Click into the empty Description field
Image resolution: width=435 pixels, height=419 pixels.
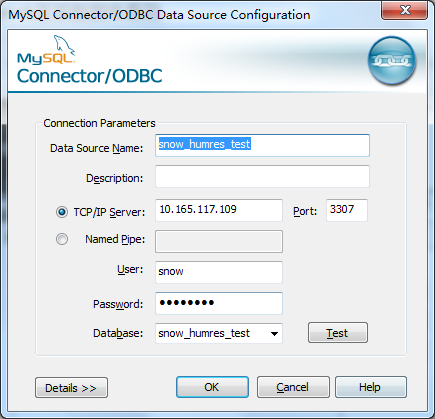tap(262, 176)
